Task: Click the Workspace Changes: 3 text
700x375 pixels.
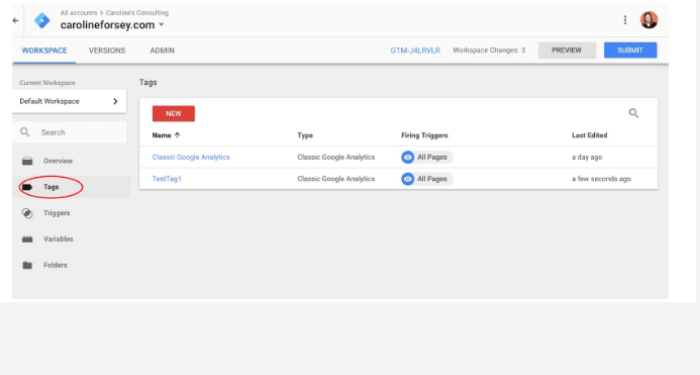Action: (x=489, y=50)
